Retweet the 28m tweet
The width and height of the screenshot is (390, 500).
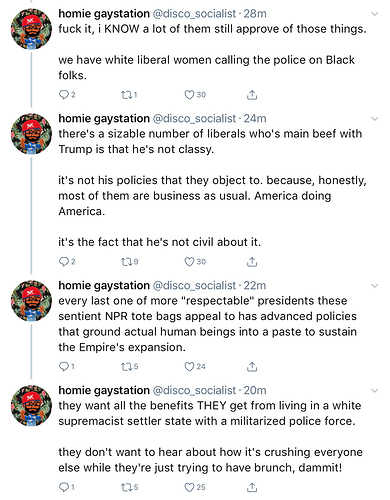127,95
